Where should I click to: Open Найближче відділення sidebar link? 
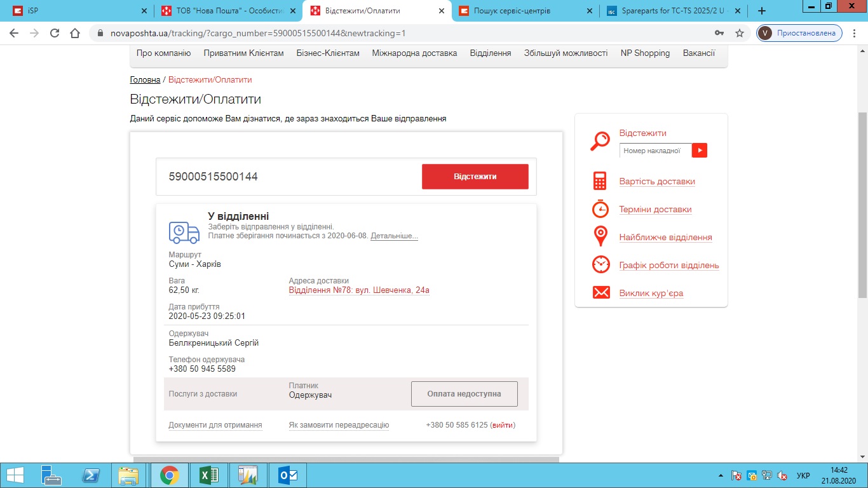point(665,238)
